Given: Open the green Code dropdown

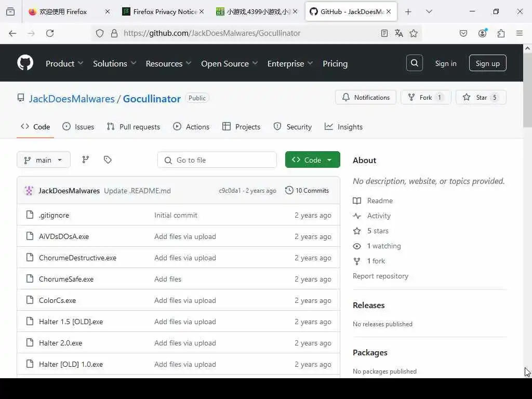Looking at the screenshot, I should click(x=312, y=159).
